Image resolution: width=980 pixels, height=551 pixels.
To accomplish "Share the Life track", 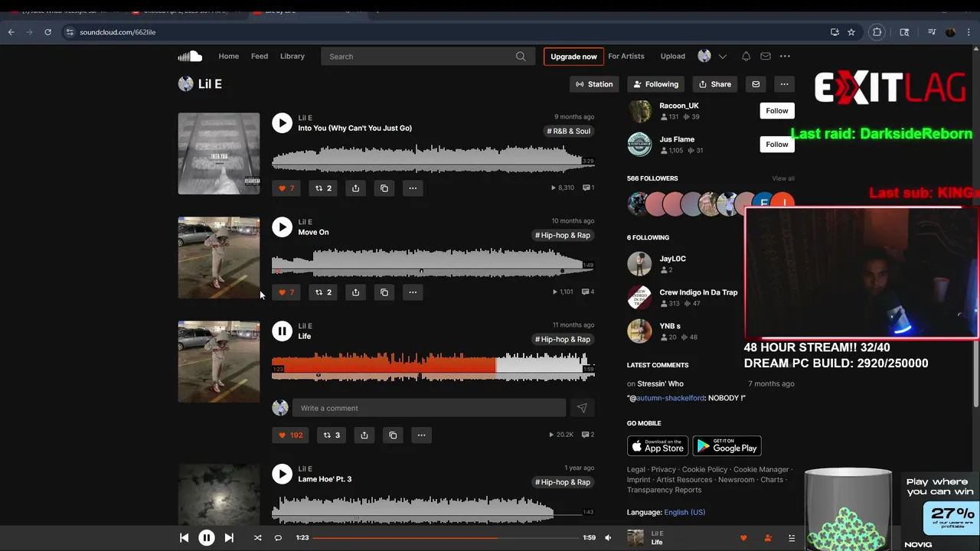I will (x=364, y=435).
